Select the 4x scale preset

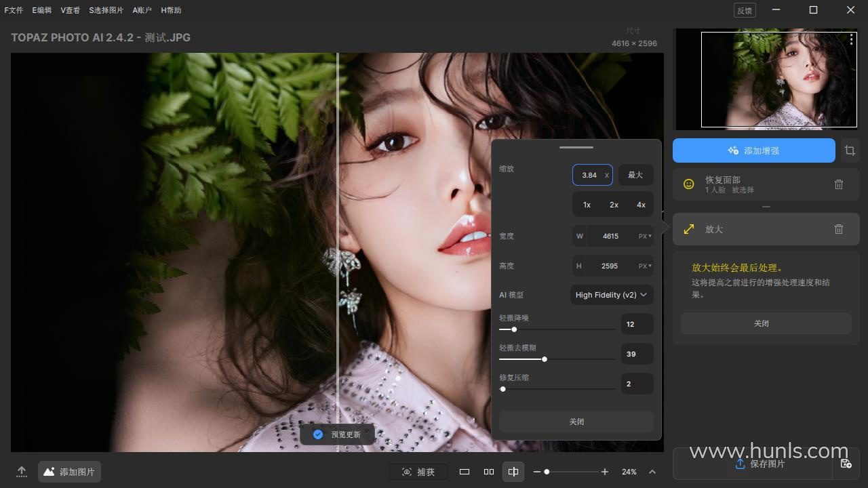click(641, 205)
